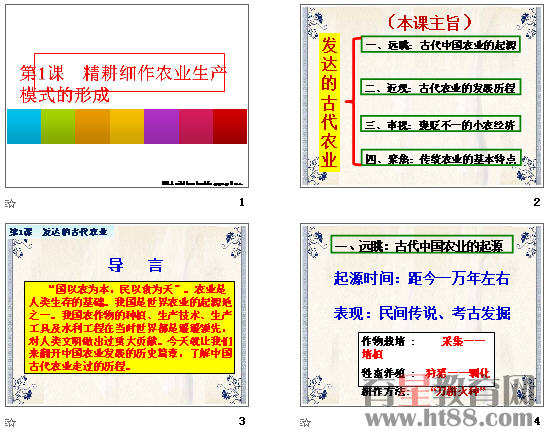Select slide 1 thumbnail titled 第1课 精耕细作

(127, 96)
